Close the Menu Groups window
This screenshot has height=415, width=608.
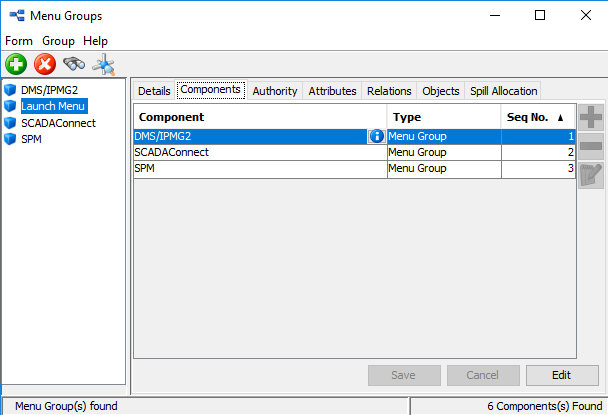tap(586, 16)
